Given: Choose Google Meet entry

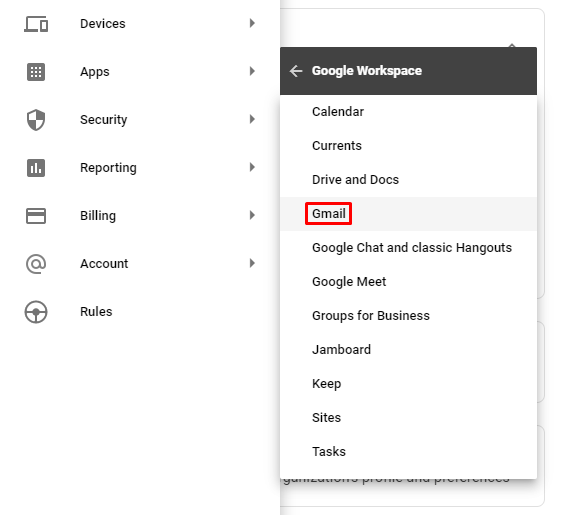Looking at the screenshot, I should pyautogui.click(x=408, y=282).
